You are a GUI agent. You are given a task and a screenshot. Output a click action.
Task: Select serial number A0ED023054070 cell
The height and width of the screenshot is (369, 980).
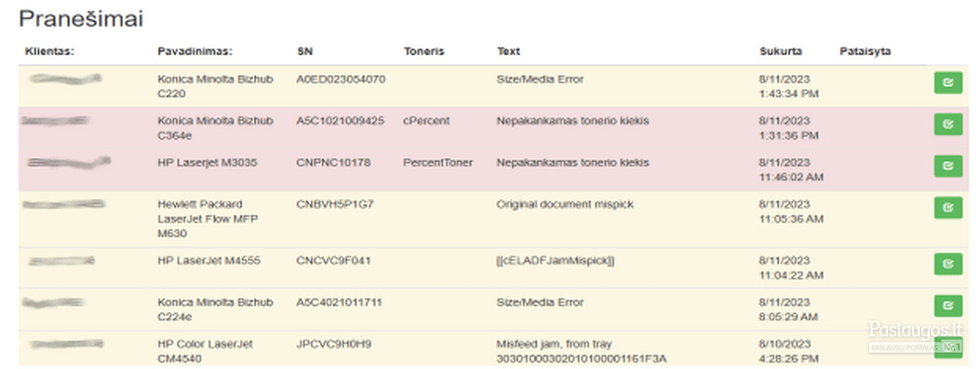click(x=341, y=79)
